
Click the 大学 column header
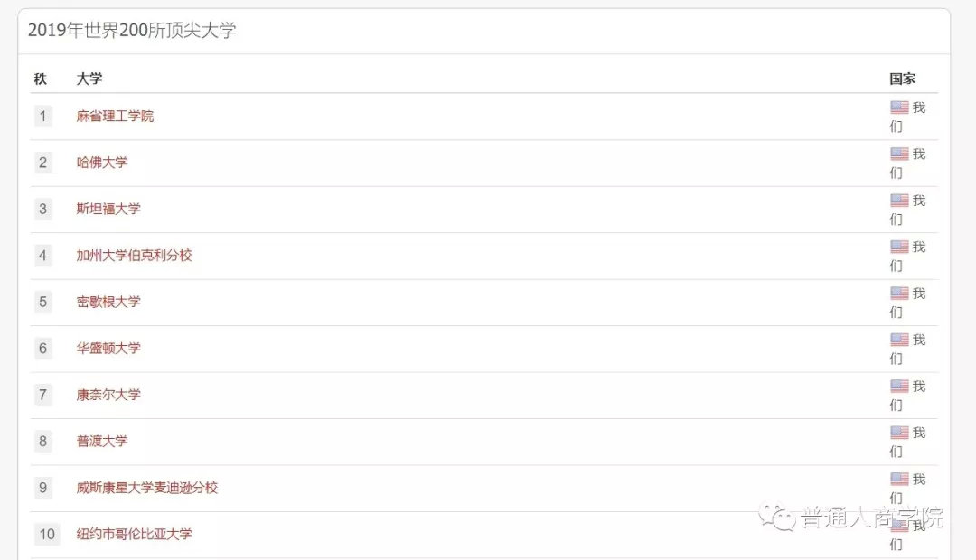pyautogui.click(x=89, y=79)
